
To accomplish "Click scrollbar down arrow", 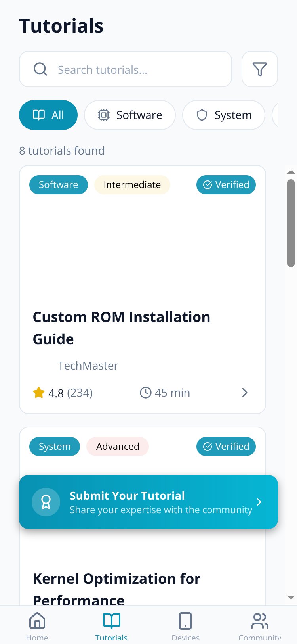I will (291, 597).
